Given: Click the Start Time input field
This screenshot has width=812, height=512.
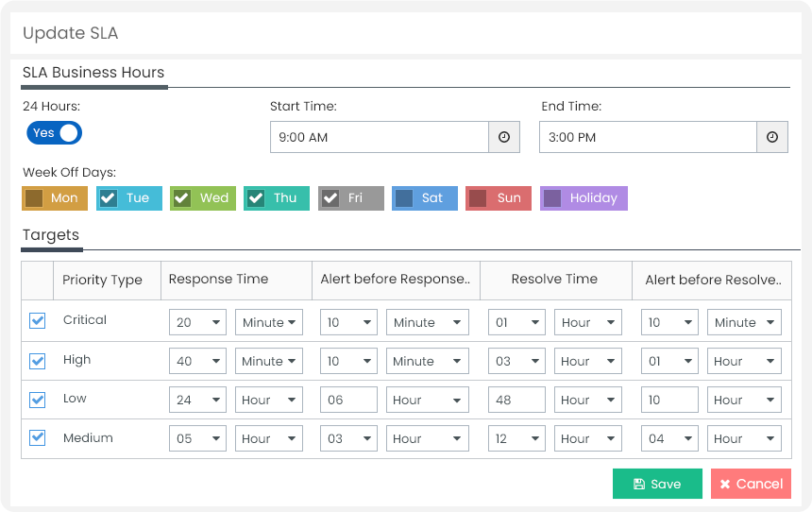Looking at the screenshot, I should point(380,137).
